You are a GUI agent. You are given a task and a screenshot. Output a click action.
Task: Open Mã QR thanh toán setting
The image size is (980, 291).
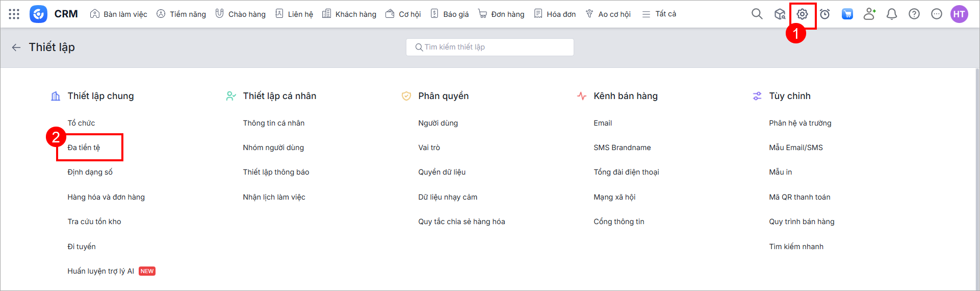pyautogui.click(x=800, y=197)
